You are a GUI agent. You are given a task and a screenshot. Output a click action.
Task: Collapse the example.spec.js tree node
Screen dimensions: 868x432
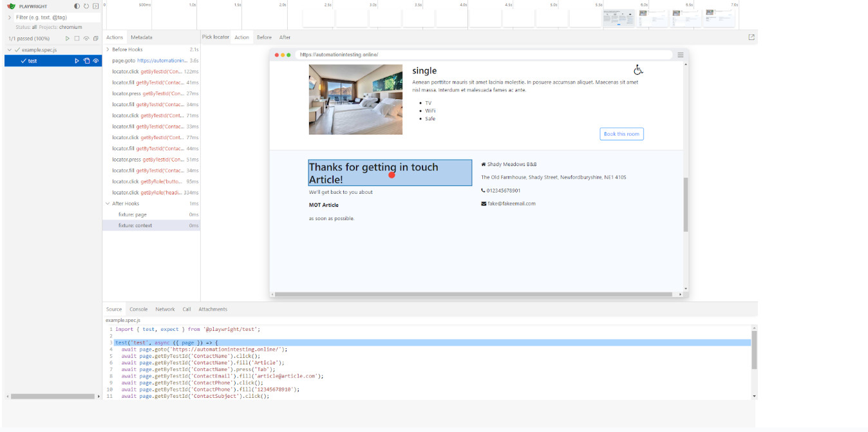[10, 50]
